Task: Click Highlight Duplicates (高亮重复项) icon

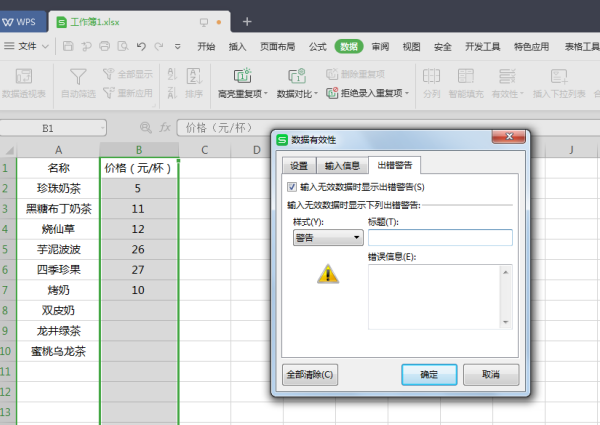Action: [243, 76]
